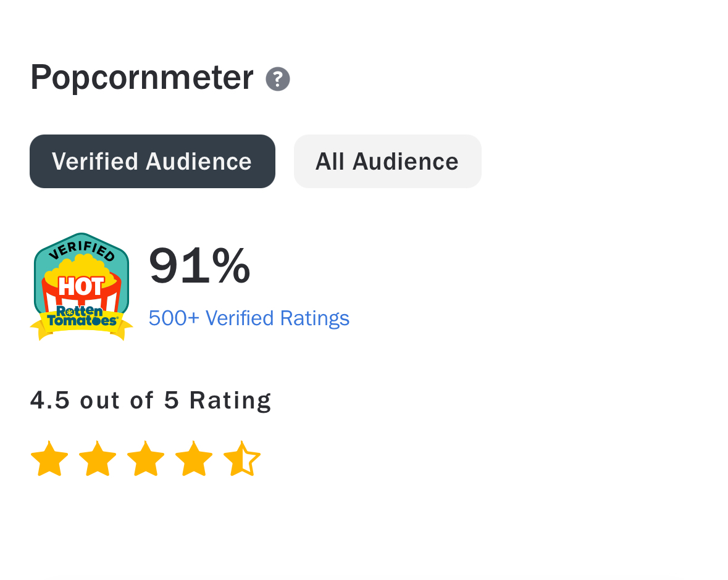Click the fourth gold star
The height and width of the screenshot is (580, 728).
(x=194, y=459)
